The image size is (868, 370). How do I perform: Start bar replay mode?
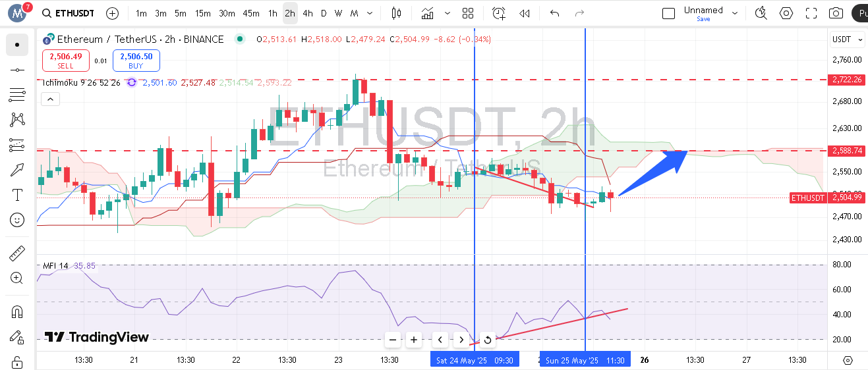(x=525, y=13)
